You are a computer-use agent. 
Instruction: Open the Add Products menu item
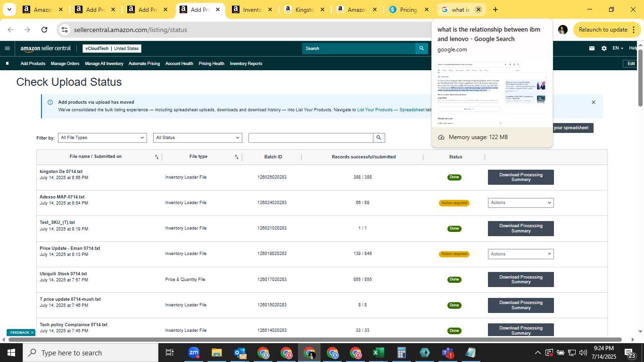tap(33, 64)
